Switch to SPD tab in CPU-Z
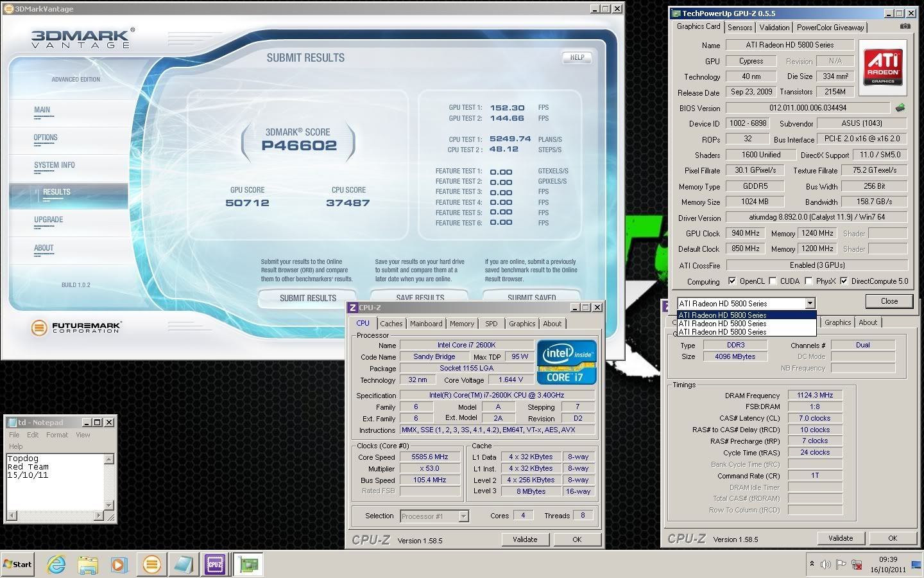Viewport: 924px width, 578px height. tap(492, 324)
